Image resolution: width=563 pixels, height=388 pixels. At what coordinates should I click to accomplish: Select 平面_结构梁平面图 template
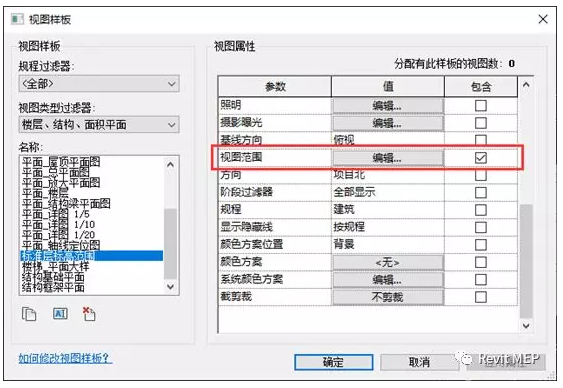tap(66, 204)
